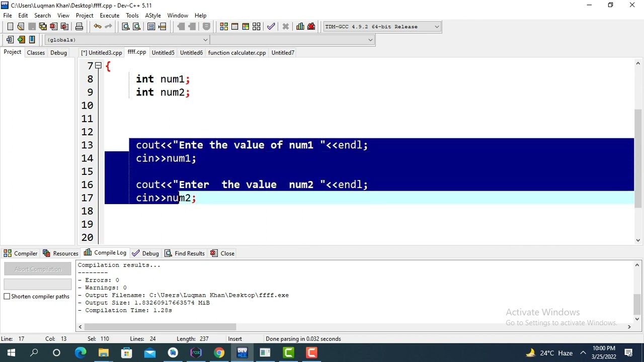Click the weather 24°C Haze widget
This screenshot has width=644, height=362.
[549, 353]
